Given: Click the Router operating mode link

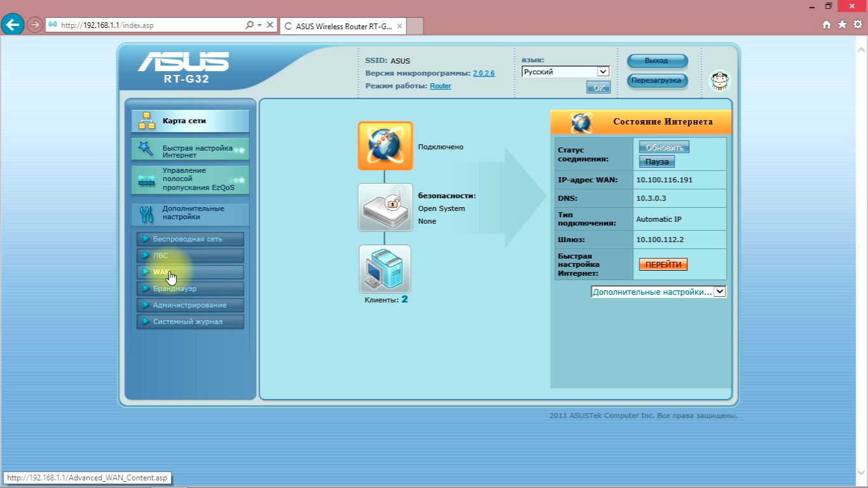Looking at the screenshot, I should (x=441, y=86).
